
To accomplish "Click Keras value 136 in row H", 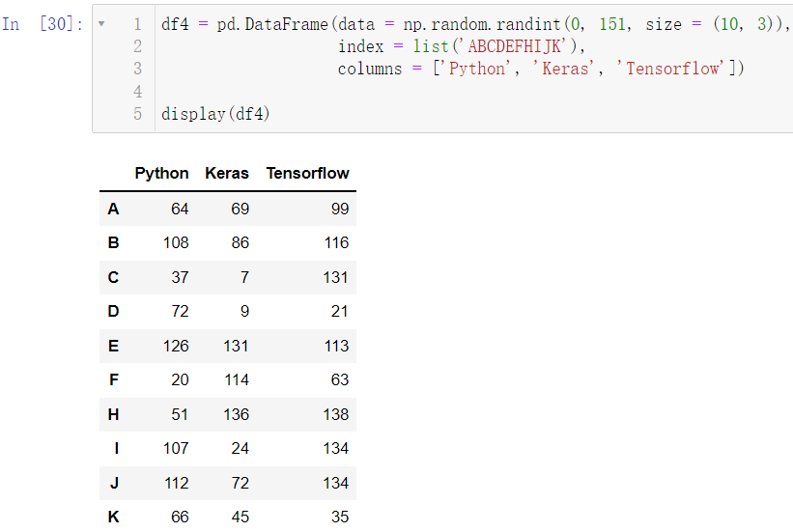I will (237, 414).
